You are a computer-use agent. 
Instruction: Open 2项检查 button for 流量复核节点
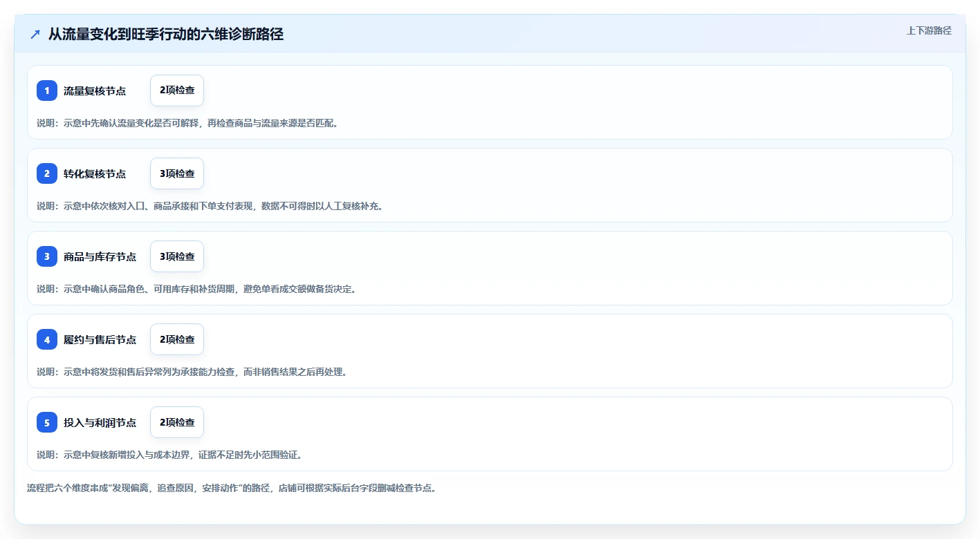(177, 91)
